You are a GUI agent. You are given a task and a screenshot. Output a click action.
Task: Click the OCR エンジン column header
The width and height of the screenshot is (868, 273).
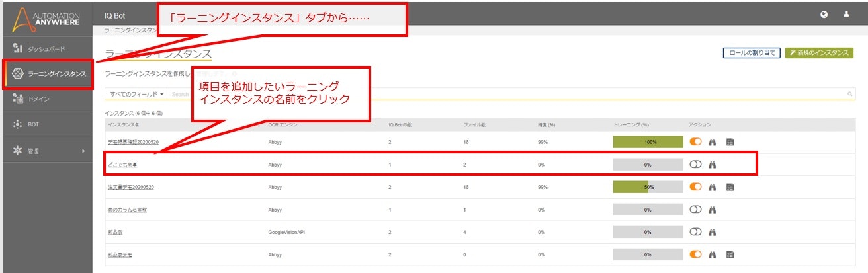click(283, 124)
